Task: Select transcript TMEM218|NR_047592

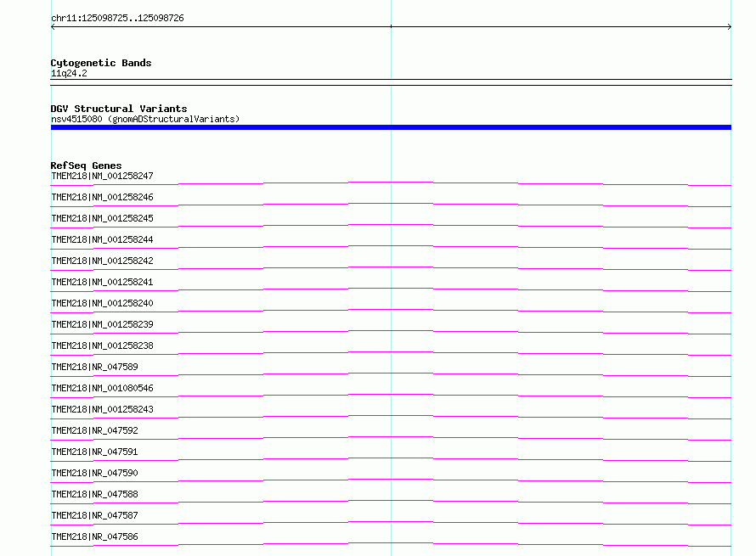Action: [94, 430]
